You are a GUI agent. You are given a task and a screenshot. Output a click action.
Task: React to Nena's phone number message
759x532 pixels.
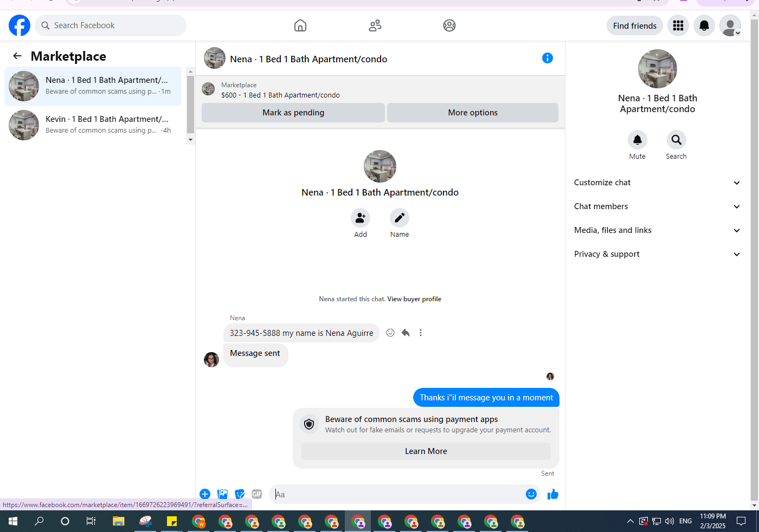tap(390, 333)
